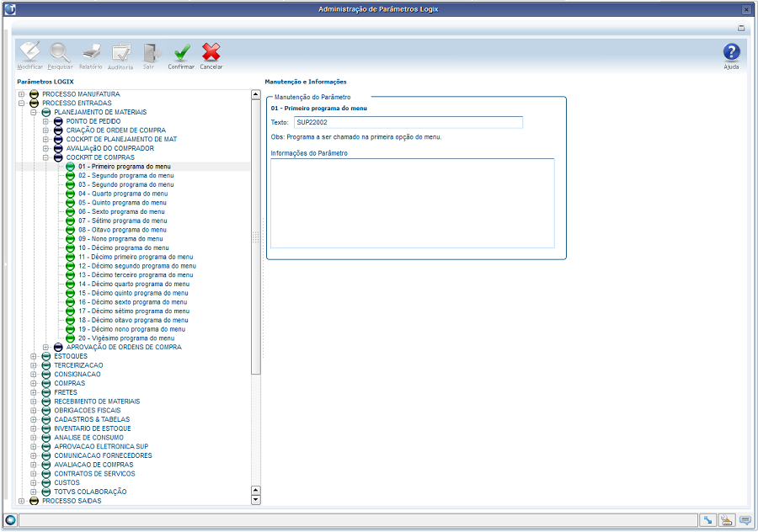
Task: Collapse the PROCESSO ENTRADAS tree node
Action: click(x=21, y=103)
